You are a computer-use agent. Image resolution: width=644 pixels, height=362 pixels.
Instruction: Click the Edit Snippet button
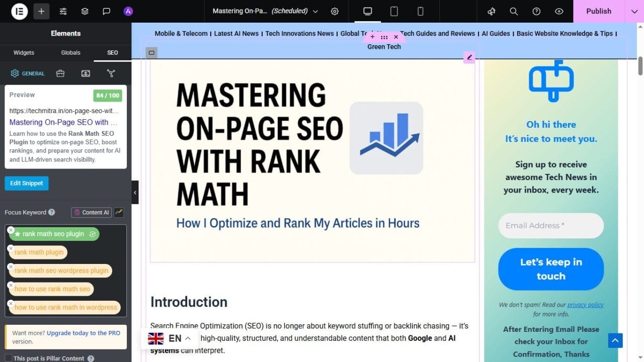(27, 183)
